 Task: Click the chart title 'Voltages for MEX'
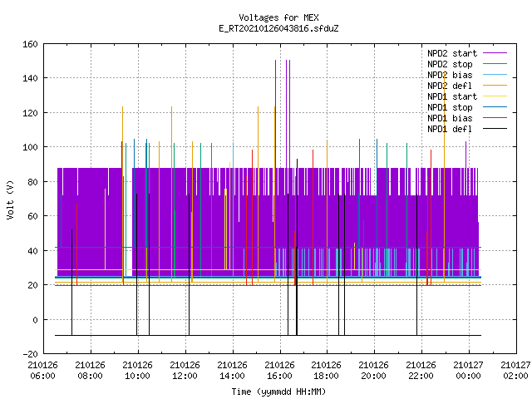point(278,17)
